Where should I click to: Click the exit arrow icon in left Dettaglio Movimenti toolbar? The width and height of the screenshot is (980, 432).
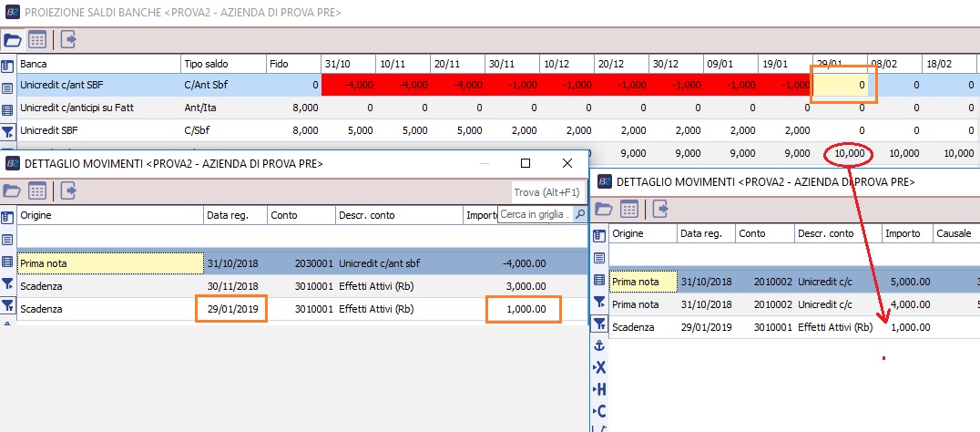pyautogui.click(x=68, y=191)
